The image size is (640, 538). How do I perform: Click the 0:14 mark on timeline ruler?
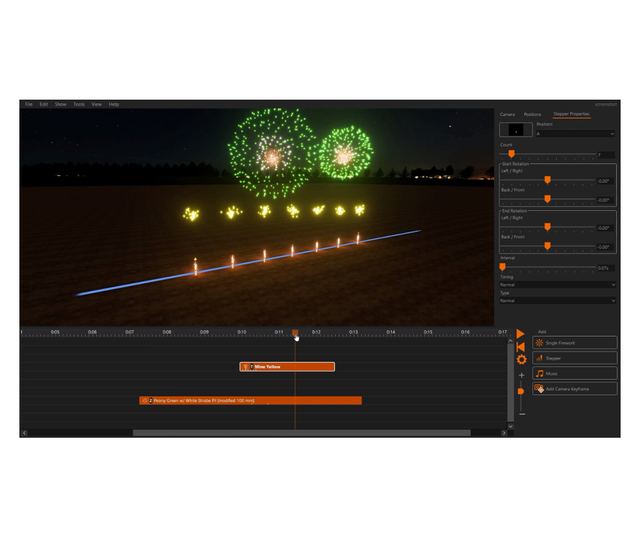(x=391, y=332)
